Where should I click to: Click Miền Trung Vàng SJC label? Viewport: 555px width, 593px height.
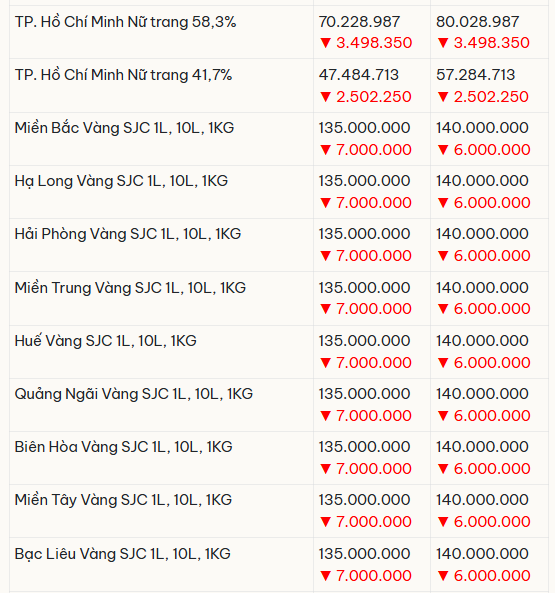tap(130, 288)
